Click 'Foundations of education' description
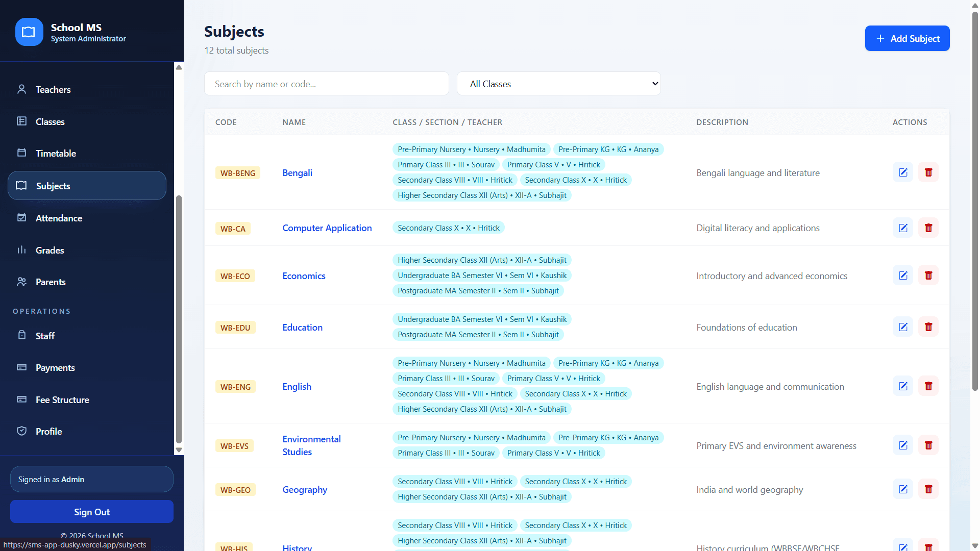This screenshot has height=551, width=980. click(747, 327)
